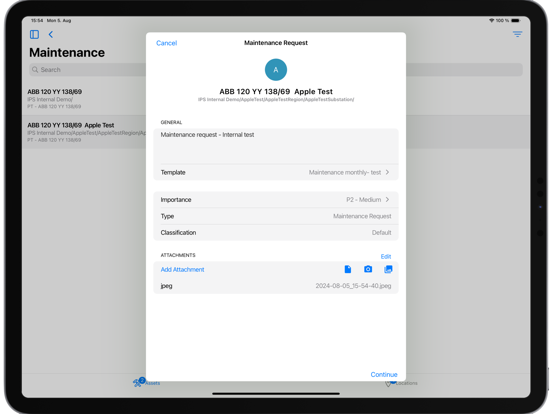Click the asset title 'ABB 120 YY 138/69 Apple Test' in the dialog

[276, 92]
